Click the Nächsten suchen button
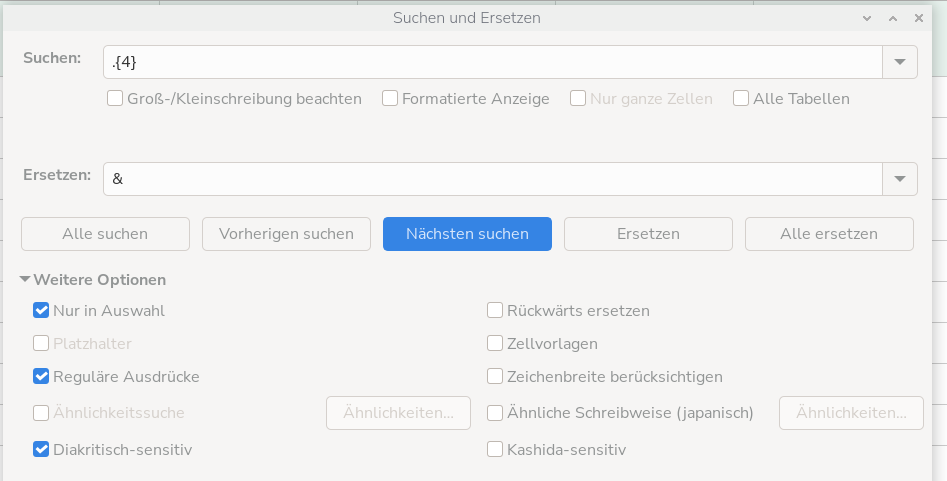 click(467, 234)
